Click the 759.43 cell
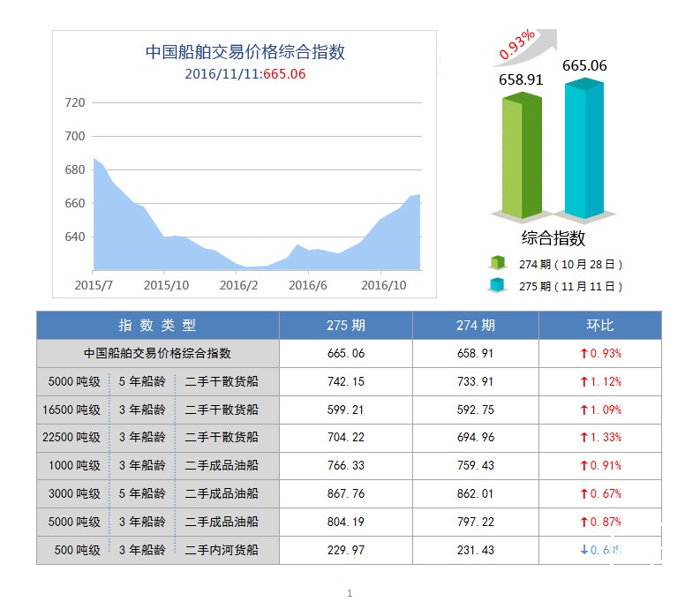The image size is (700, 609). pos(476,465)
